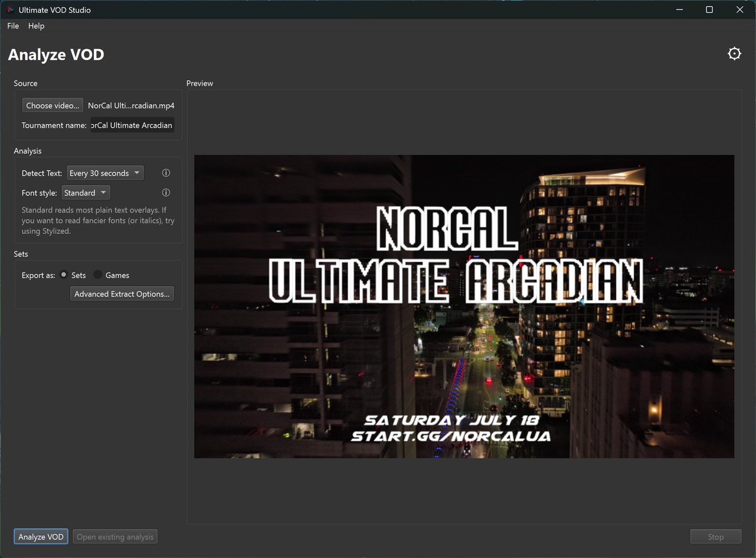Click the Detect Text info icon

166,173
